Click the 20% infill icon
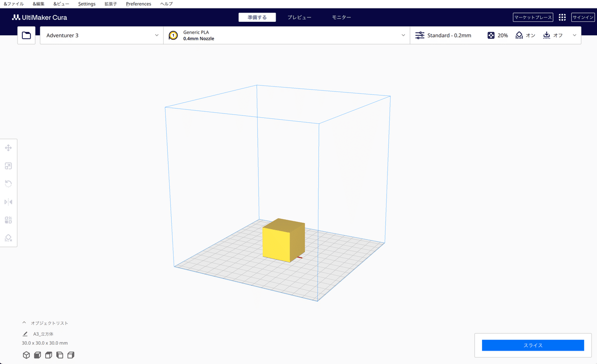The height and width of the screenshot is (364, 597). tap(491, 35)
